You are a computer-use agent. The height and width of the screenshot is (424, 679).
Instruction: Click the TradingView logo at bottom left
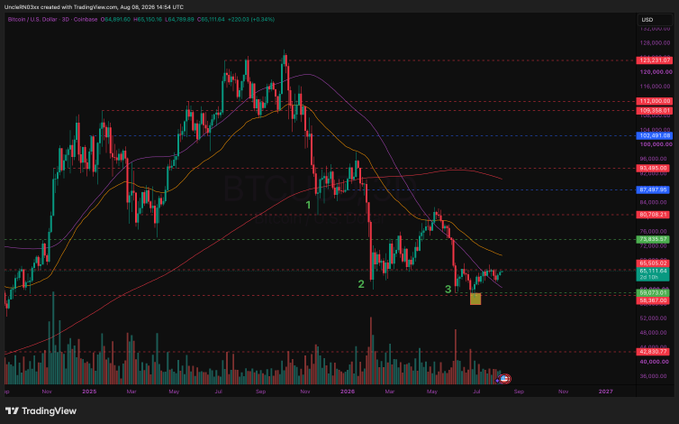click(41, 411)
